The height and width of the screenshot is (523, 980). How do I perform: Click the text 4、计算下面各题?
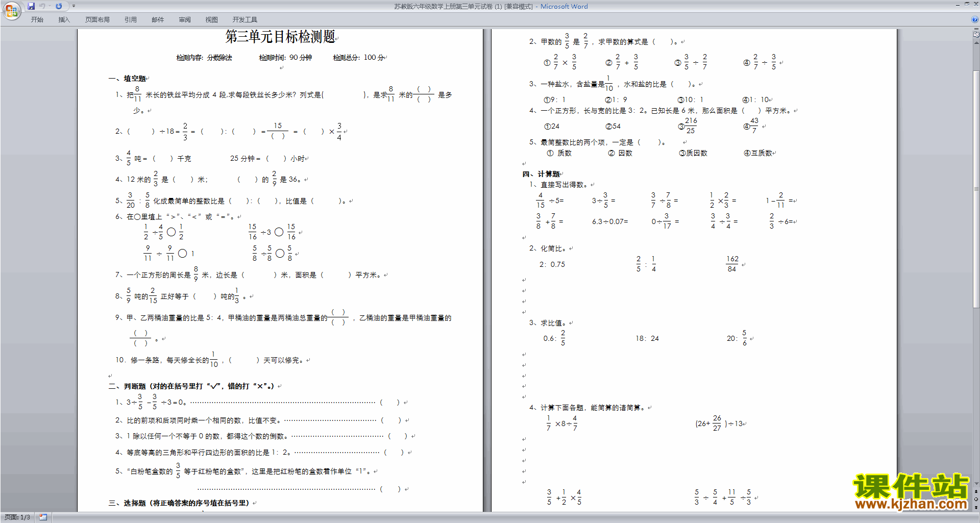[556, 408]
